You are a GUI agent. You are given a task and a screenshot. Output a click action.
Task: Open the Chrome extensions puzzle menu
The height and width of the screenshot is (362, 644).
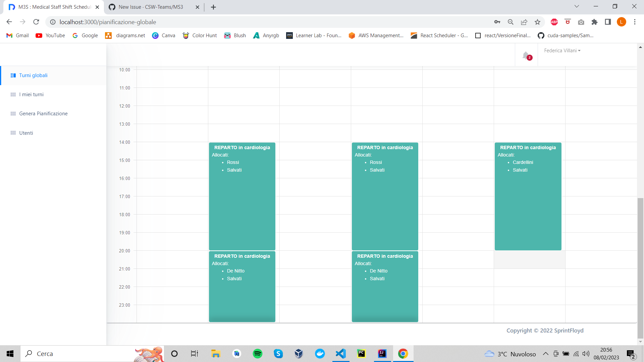tap(594, 22)
